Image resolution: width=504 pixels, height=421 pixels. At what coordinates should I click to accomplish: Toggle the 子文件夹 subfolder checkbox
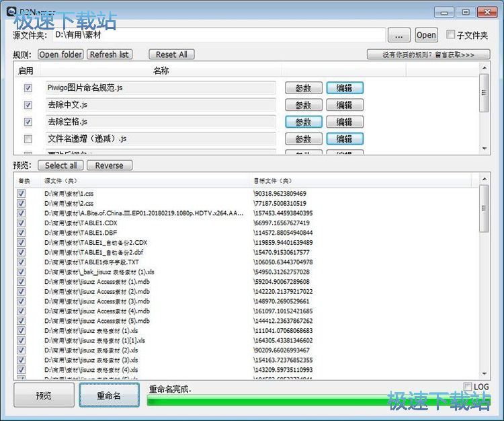pos(451,35)
